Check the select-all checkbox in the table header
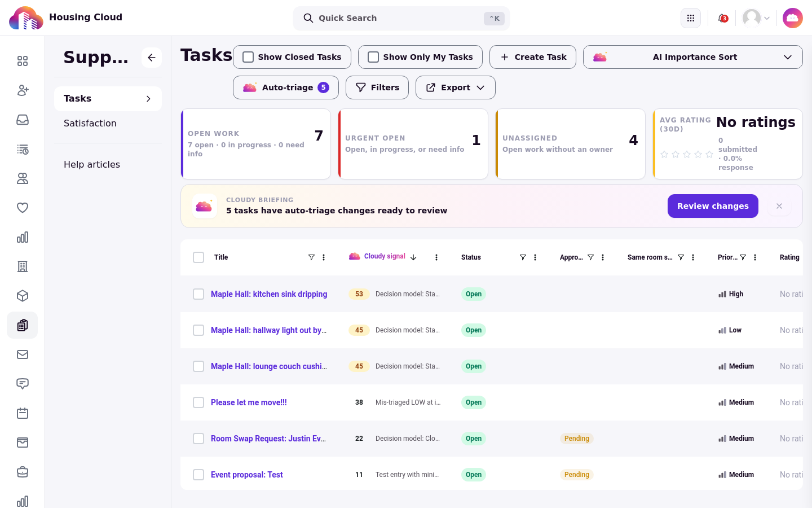812x508 pixels. tap(198, 257)
